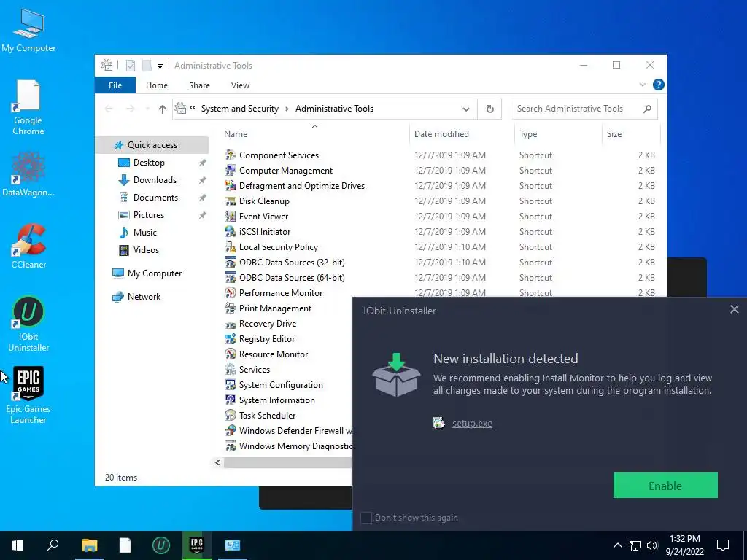
Task: Open the setup.exe link in popup
Action: pyautogui.click(x=472, y=423)
